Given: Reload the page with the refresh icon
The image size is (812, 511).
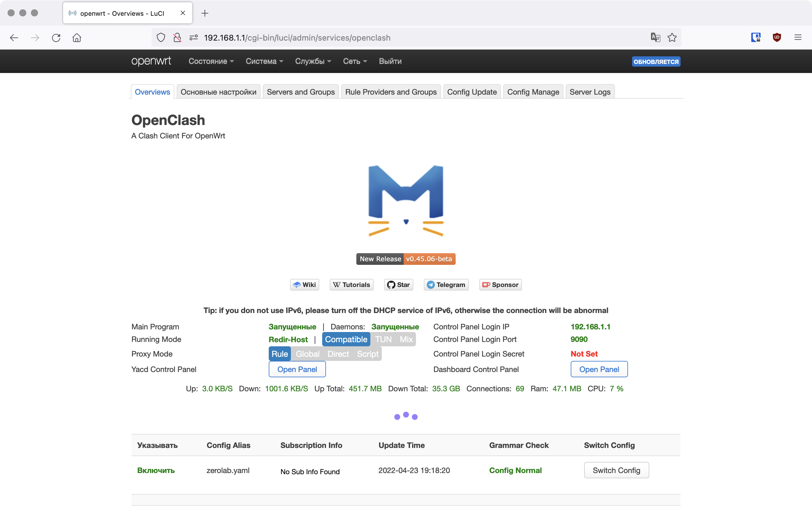Looking at the screenshot, I should [56, 38].
